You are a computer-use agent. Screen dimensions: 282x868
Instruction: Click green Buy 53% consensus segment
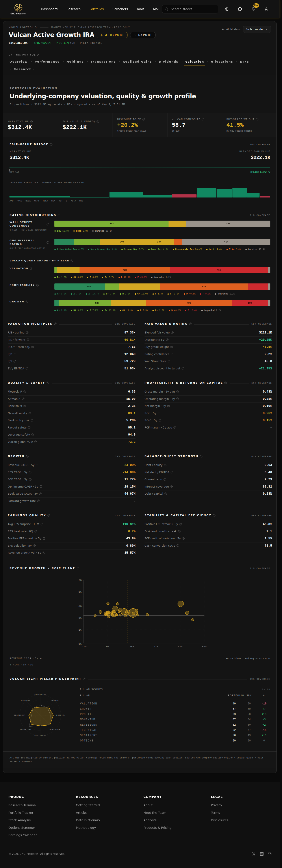(x=111, y=224)
